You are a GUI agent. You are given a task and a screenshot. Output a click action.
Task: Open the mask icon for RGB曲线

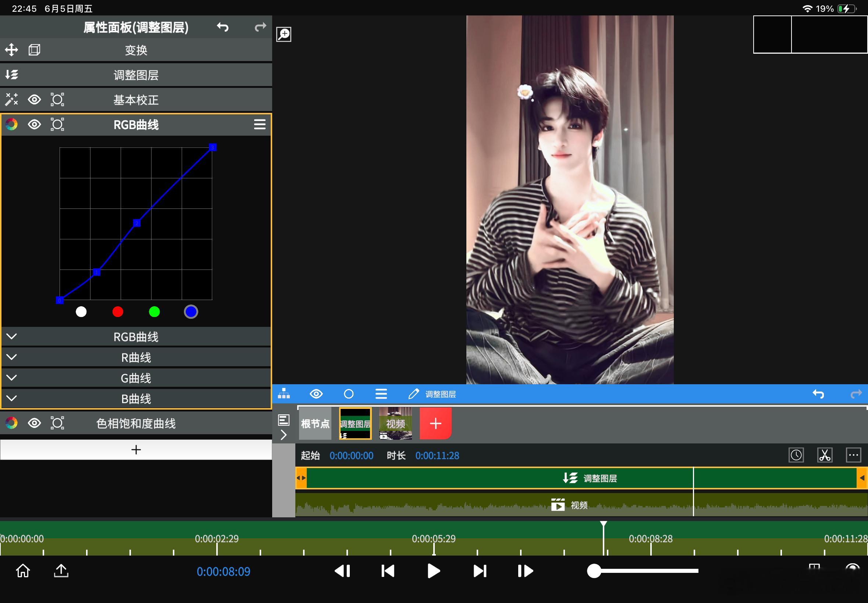tap(57, 124)
